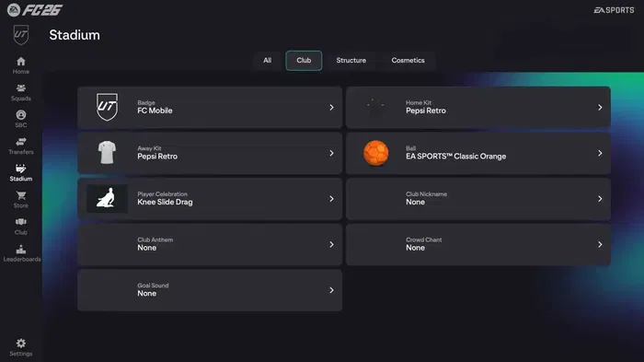Viewport: 644px width, 362px height.
Task: Click the Goal Sound 'None' value
Action: point(146,293)
